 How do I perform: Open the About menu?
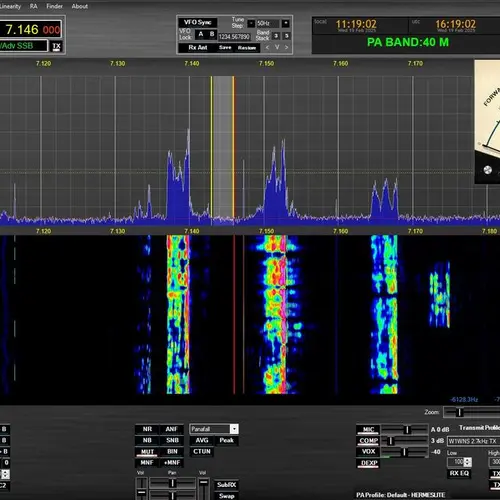80,6
